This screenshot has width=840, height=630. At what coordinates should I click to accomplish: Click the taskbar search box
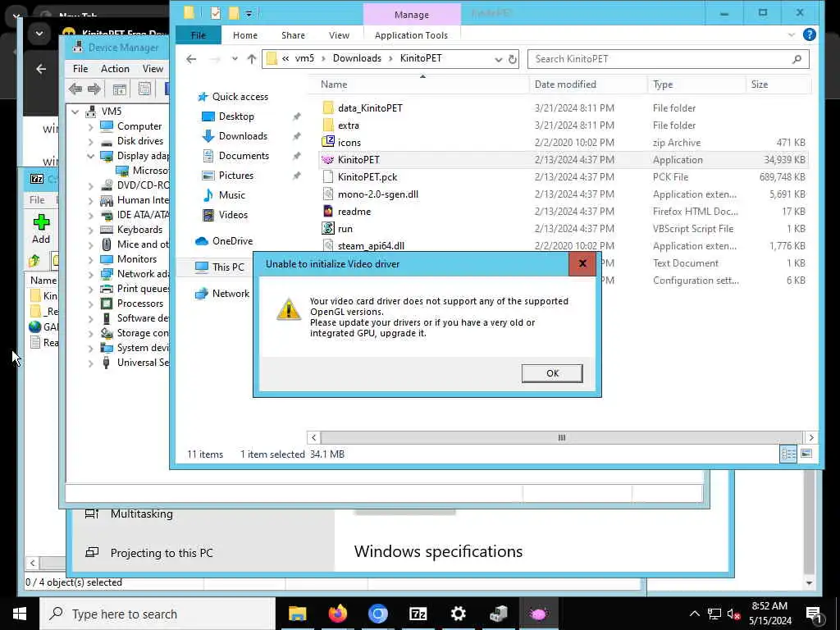(157, 614)
